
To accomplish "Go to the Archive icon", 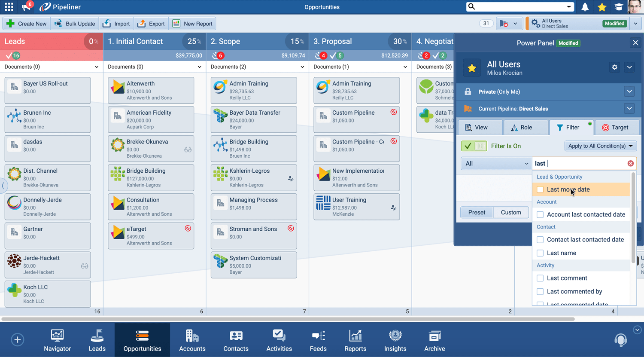I will pos(434,340).
